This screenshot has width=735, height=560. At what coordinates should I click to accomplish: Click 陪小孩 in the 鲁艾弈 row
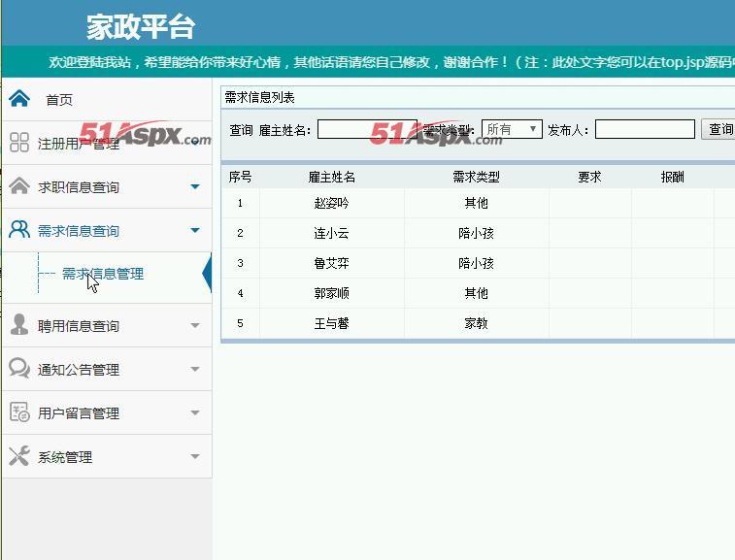(476, 263)
